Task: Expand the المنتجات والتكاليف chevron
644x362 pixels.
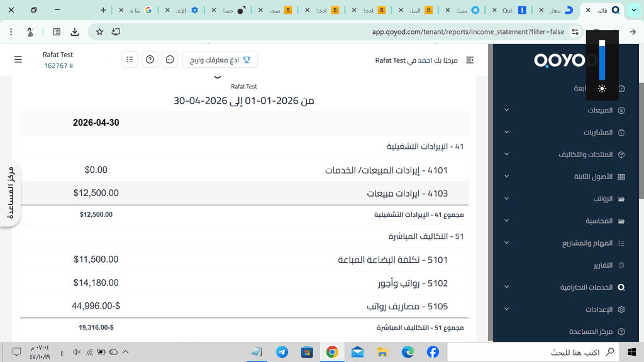Action: pos(506,155)
